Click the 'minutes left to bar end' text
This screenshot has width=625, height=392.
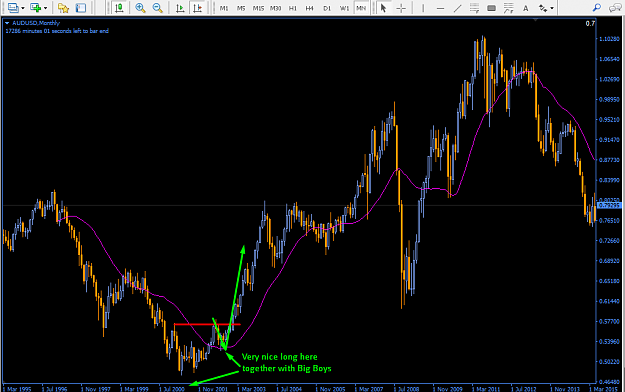pyautogui.click(x=57, y=31)
